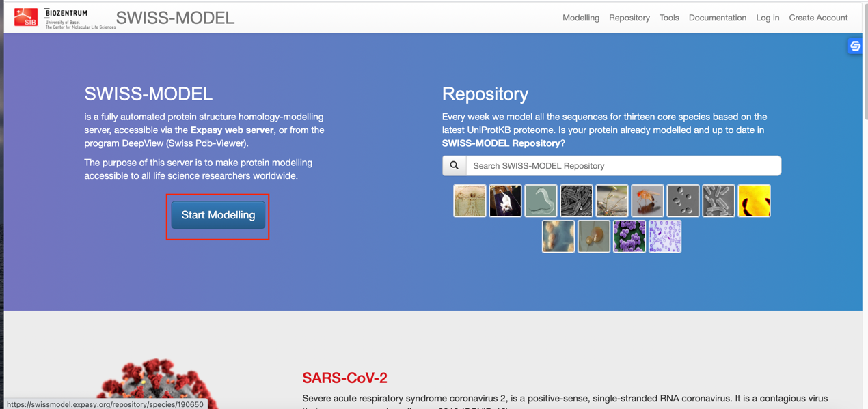Open the Documentation menu
The width and height of the screenshot is (868, 409).
pos(717,18)
